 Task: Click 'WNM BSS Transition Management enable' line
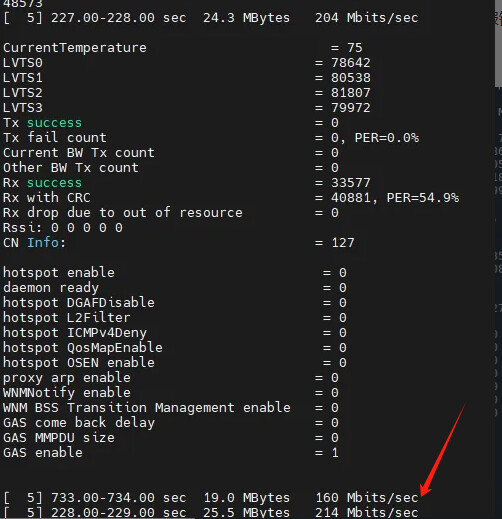click(171, 408)
